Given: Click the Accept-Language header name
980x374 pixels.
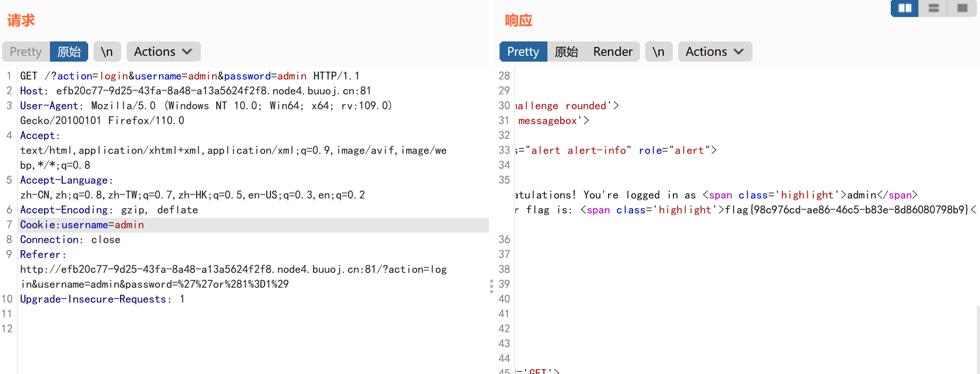Looking at the screenshot, I should [66, 180].
